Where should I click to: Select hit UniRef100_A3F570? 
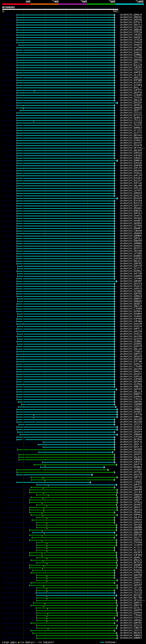coord(131,90)
